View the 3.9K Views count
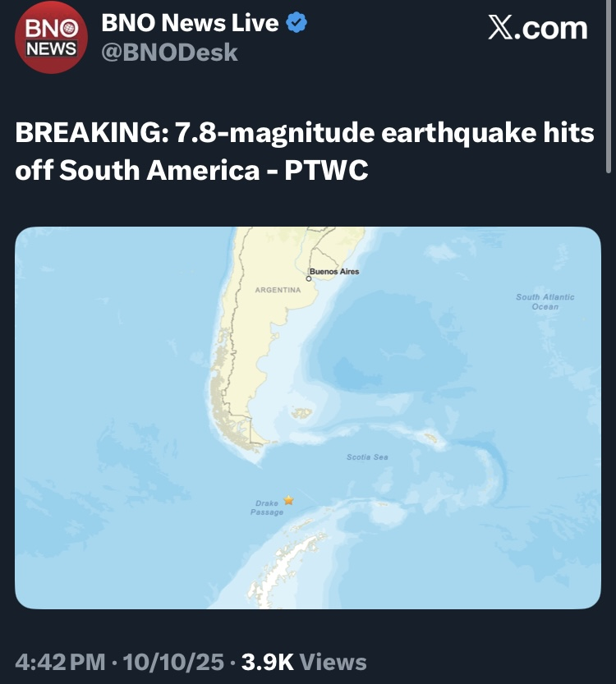Viewport: 616px width, 684px height. tap(306, 662)
